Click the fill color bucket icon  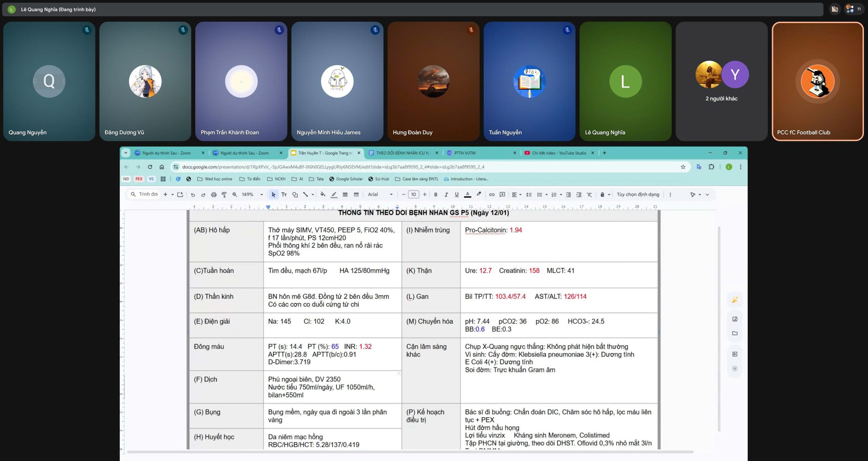323,194
